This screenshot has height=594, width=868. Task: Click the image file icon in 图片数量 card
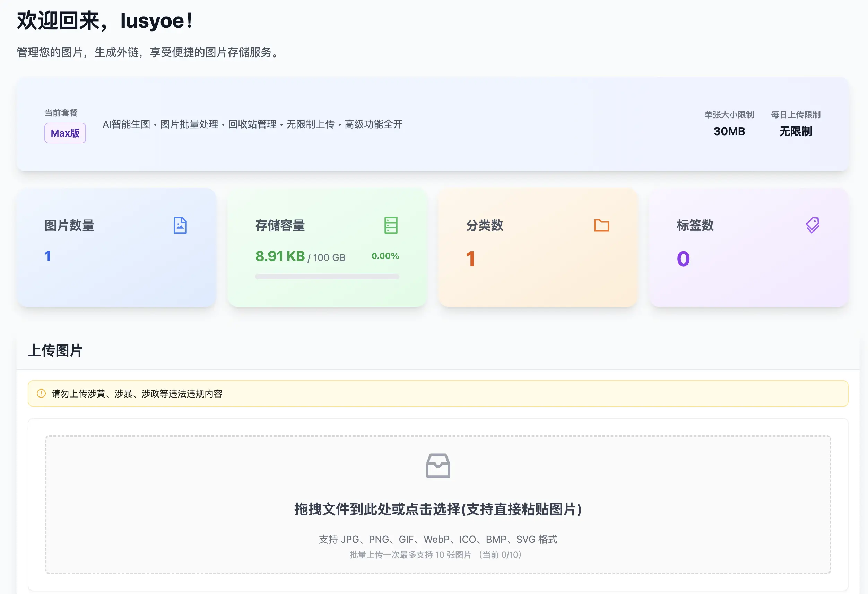point(180,225)
